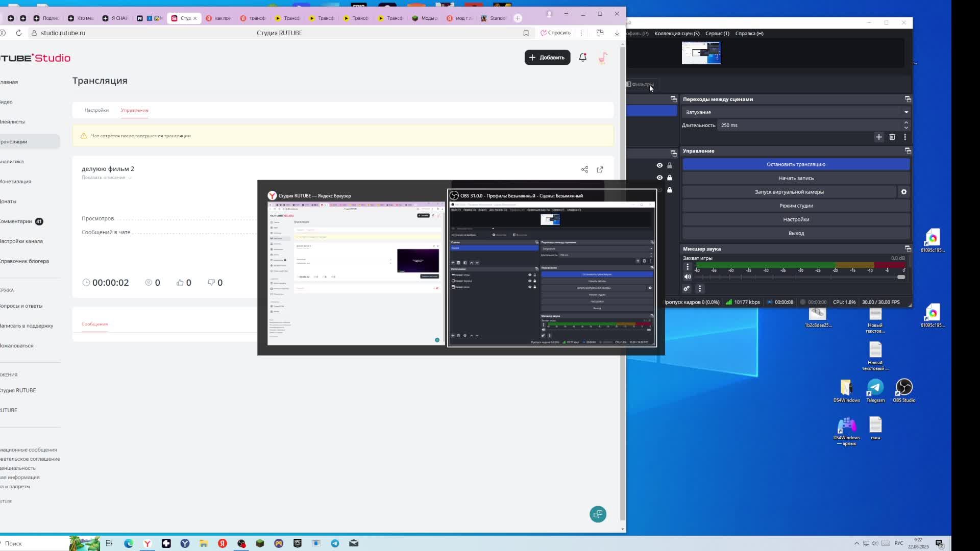Click the share icon for the stream
980x551 pixels.
coord(584,169)
